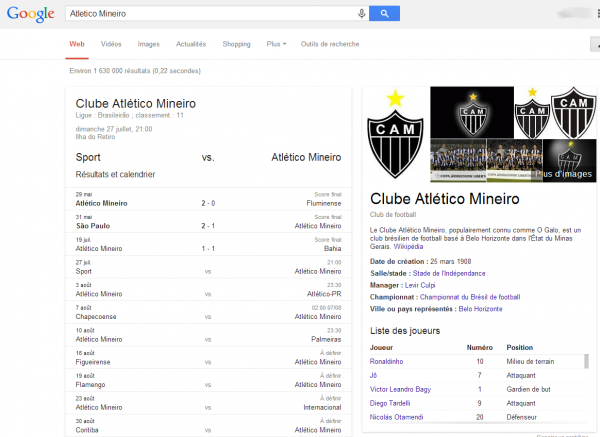Expand the Plus dropdown menu
Image resolution: width=600 pixels, height=437 pixels.
pos(276,44)
